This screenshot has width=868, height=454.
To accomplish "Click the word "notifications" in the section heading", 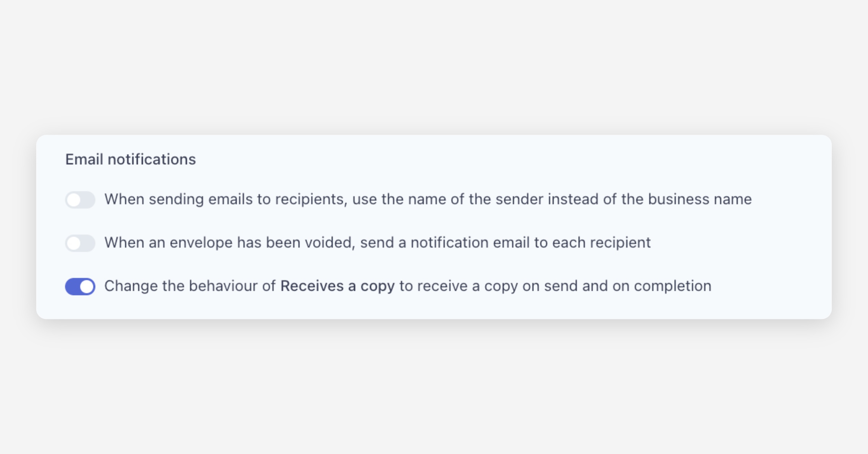I will tap(152, 159).
